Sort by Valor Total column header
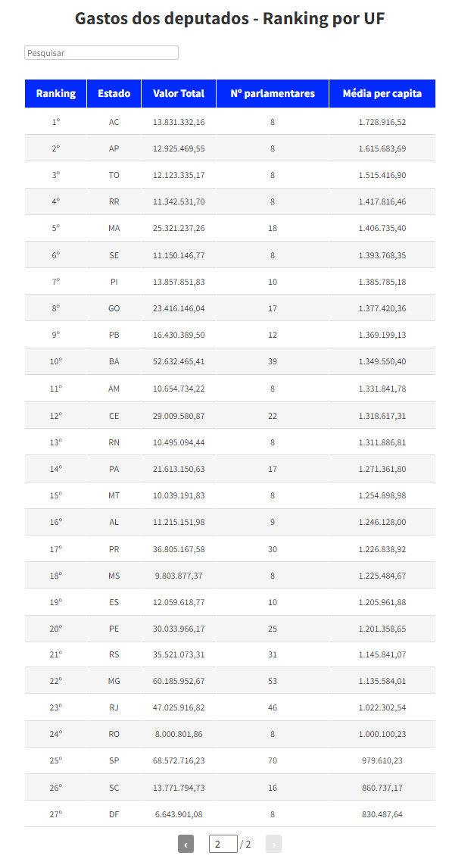This screenshot has height=868, width=474. click(x=179, y=94)
